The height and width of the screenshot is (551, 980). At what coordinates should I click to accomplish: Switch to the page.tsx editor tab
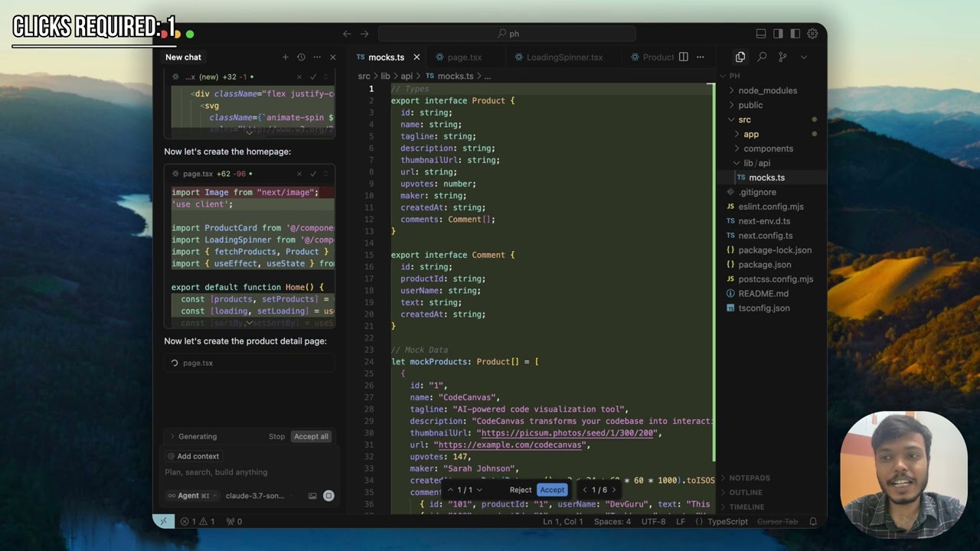[464, 57]
